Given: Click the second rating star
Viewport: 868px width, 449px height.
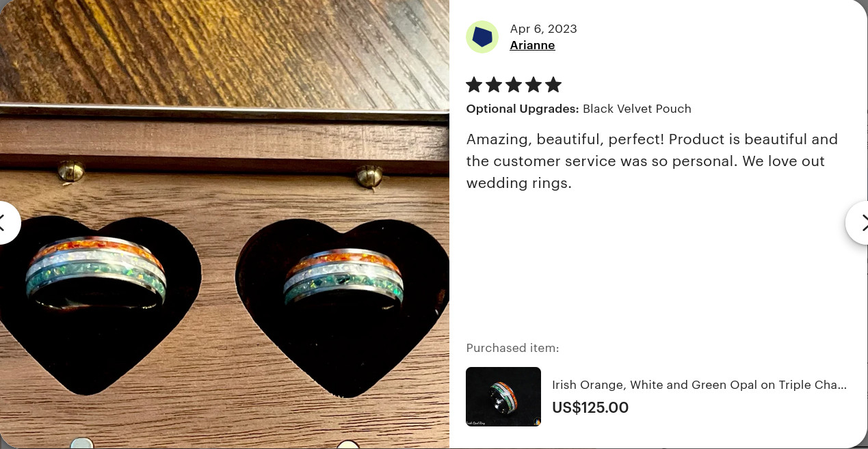Looking at the screenshot, I should (x=494, y=85).
